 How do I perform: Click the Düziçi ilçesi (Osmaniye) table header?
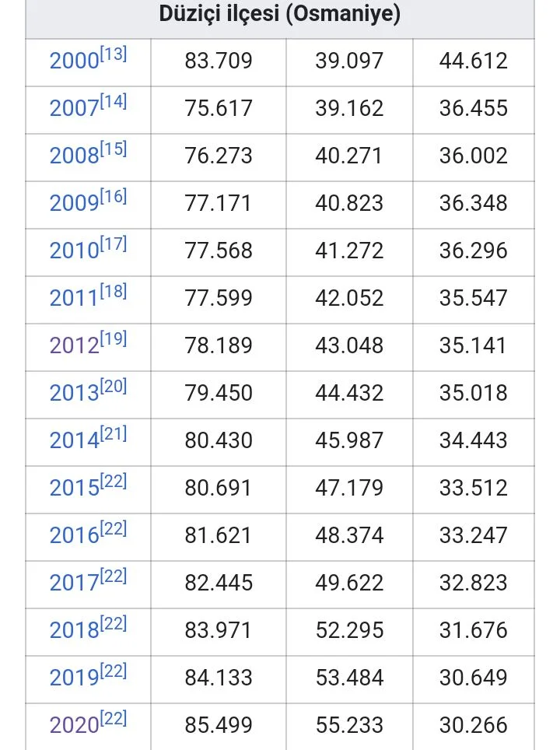click(280, 14)
